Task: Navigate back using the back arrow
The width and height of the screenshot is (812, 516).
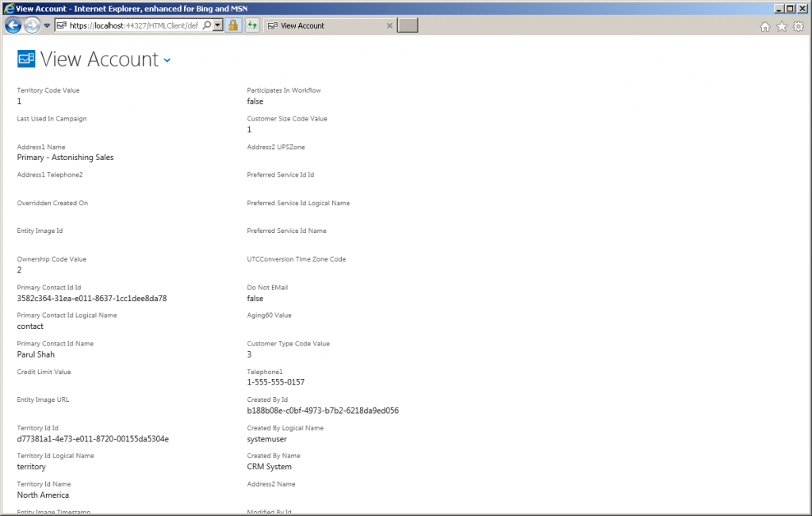Action: [12, 25]
